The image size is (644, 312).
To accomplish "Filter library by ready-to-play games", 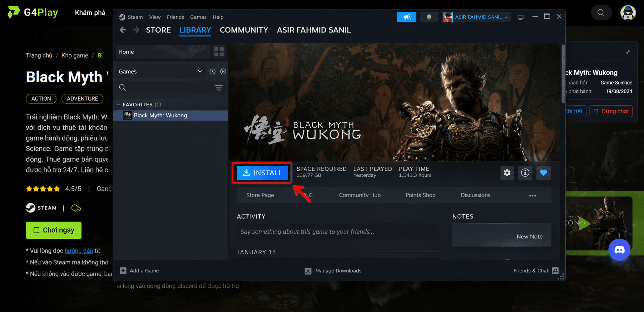I will click(223, 72).
